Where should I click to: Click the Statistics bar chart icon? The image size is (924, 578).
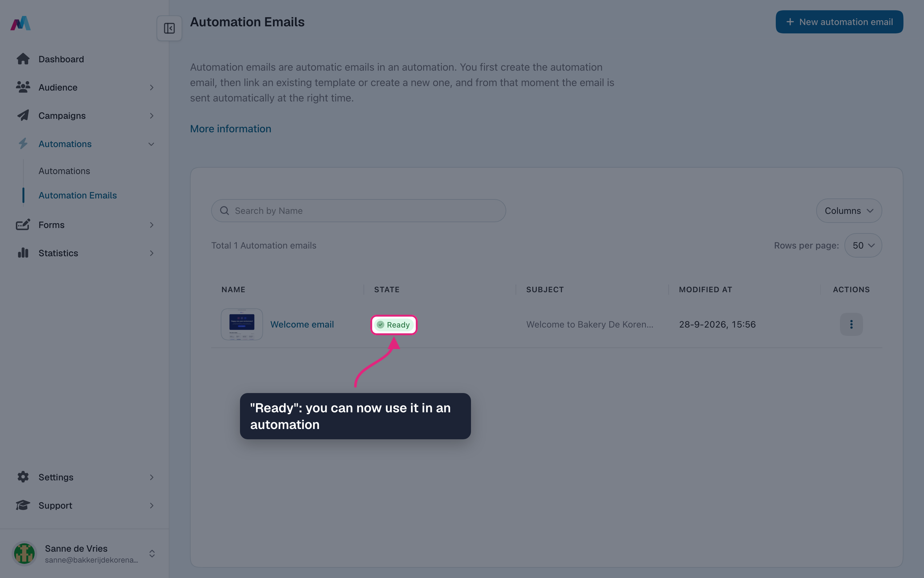click(x=23, y=253)
